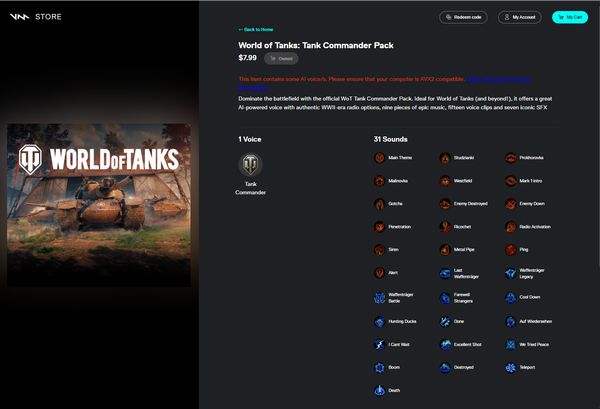The height and width of the screenshot is (409, 600).
Task: Open My Account
Action: 520,17
